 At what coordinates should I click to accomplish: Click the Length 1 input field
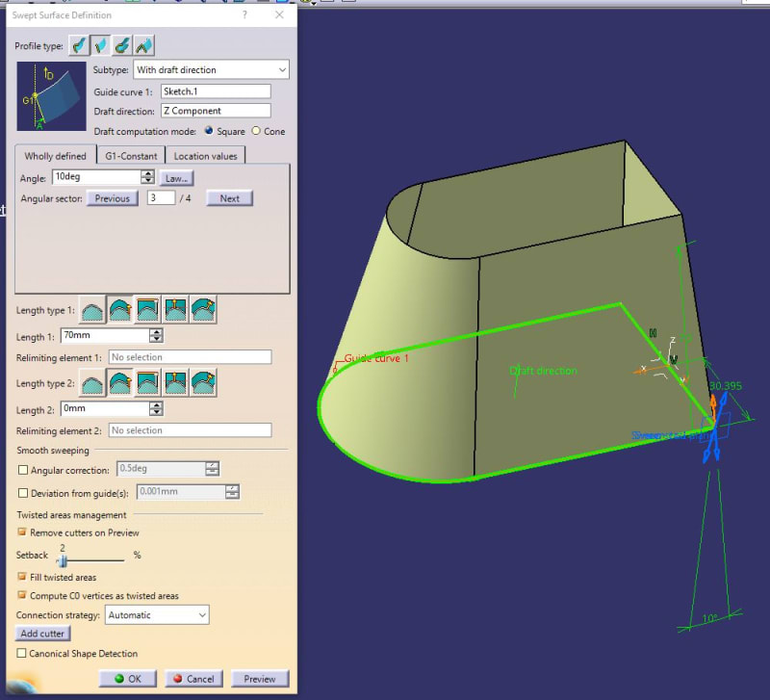(x=105, y=335)
